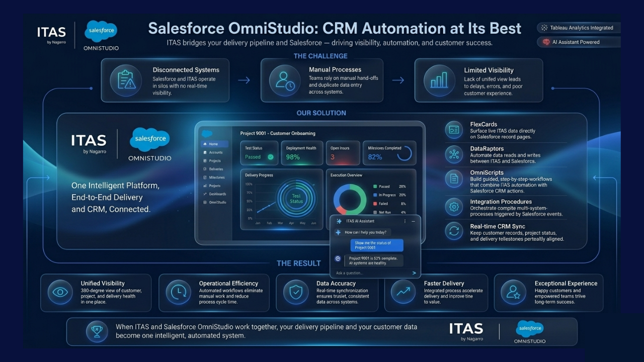Click the AI Assistant Powered badge icon
The height and width of the screenshot is (362, 644).
click(546, 42)
